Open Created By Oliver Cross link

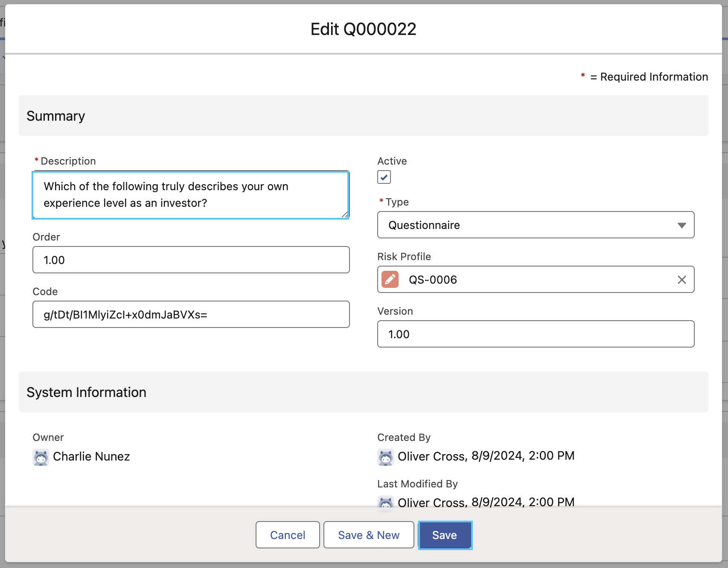[432, 456]
